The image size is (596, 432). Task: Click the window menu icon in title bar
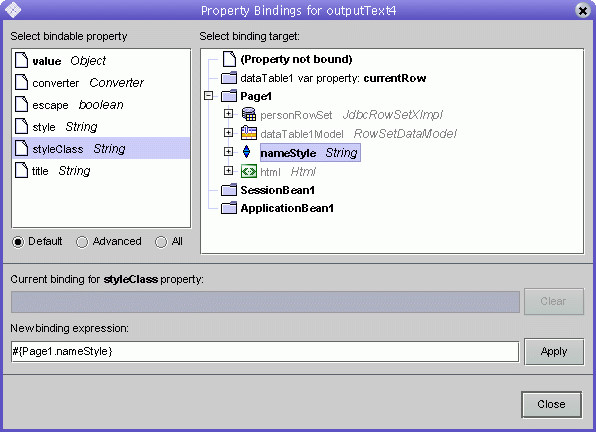click(x=13, y=10)
